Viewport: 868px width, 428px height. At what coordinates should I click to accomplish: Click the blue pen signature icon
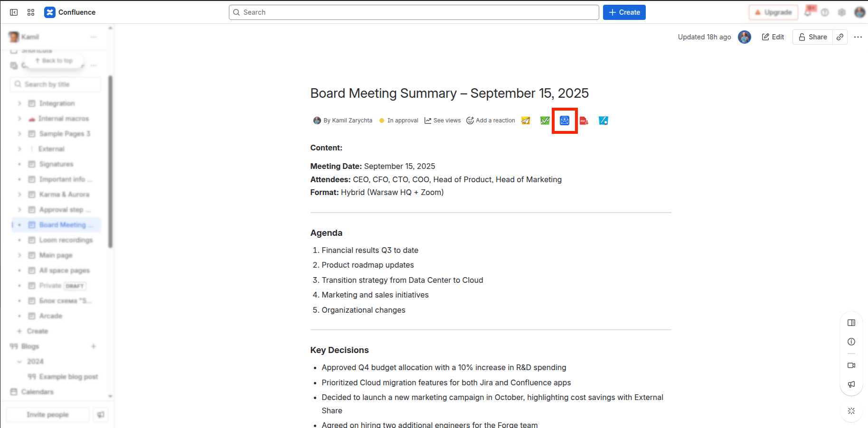[x=604, y=121]
